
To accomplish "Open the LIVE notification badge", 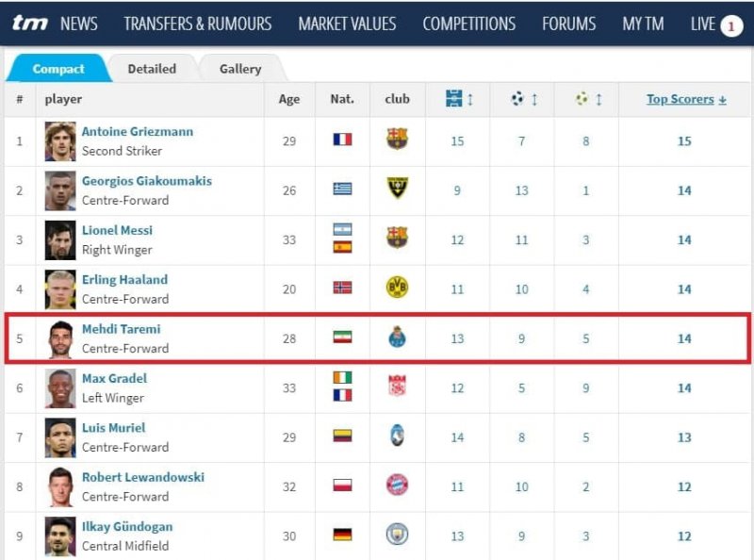I will click(732, 25).
